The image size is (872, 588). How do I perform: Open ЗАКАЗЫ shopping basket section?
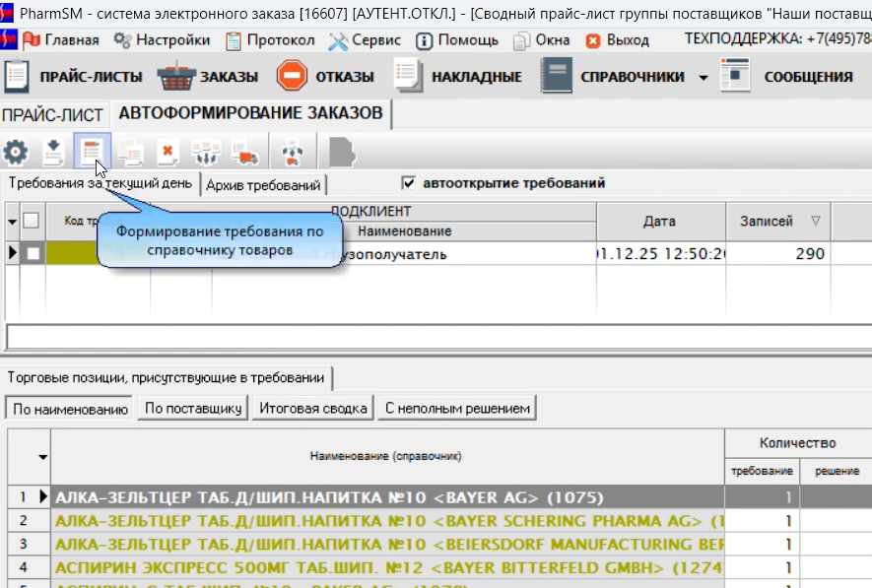tap(208, 77)
